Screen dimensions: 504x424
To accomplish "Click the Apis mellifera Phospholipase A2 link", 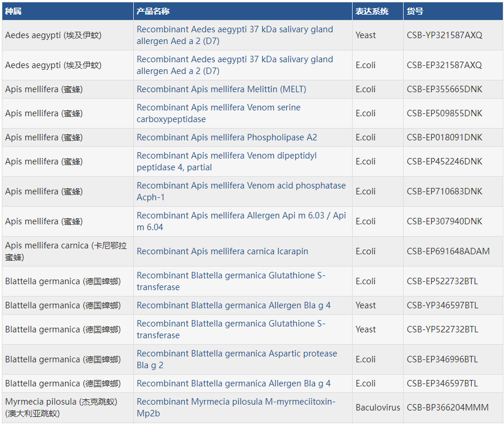I will click(226, 137).
